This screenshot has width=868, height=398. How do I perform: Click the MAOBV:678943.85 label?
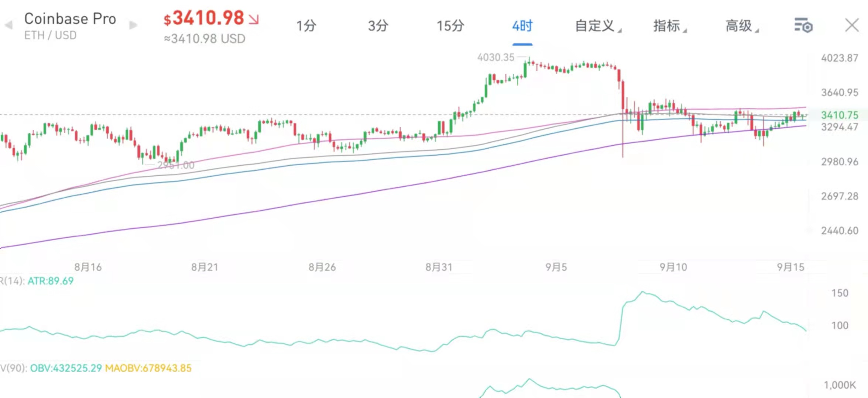pyautogui.click(x=148, y=368)
